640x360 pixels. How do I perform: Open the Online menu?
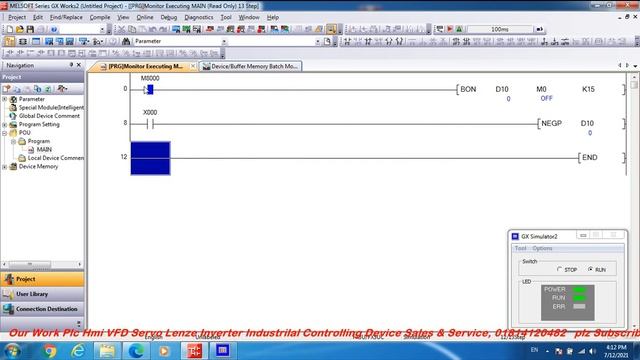coord(145,17)
